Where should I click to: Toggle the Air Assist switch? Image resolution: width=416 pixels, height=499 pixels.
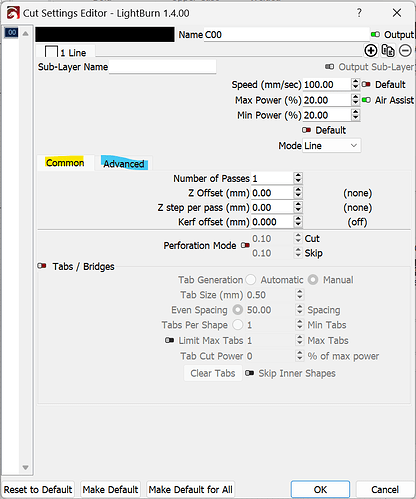pos(366,100)
